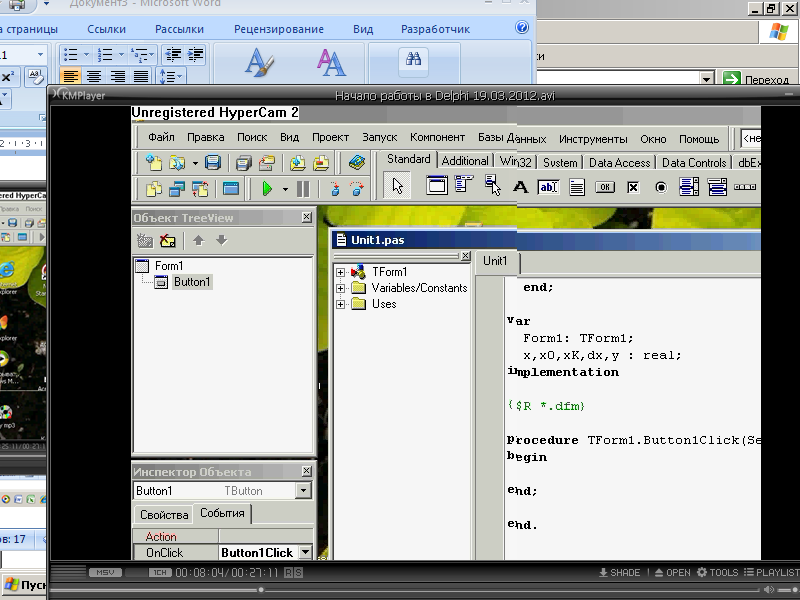Click the View Form icon
The height and width of the screenshot is (600, 800).
[x=177, y=189]
